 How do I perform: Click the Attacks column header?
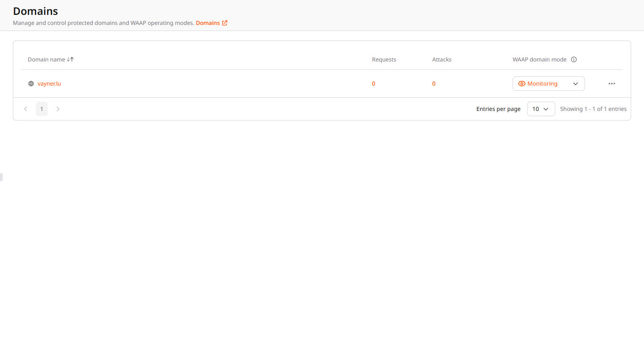point(442,59)
